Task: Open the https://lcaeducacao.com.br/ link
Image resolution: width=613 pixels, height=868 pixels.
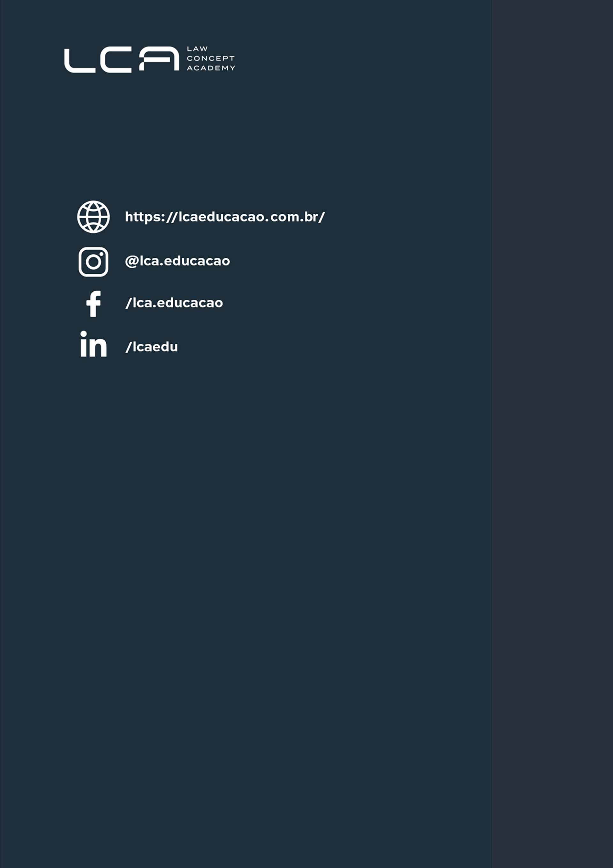Action: tap(225, 217)
